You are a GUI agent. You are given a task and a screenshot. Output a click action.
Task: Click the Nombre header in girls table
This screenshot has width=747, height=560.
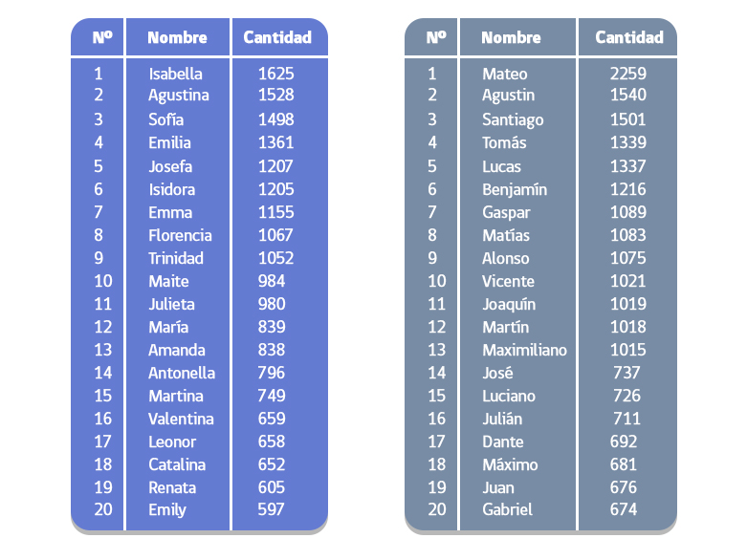point(177,38)
